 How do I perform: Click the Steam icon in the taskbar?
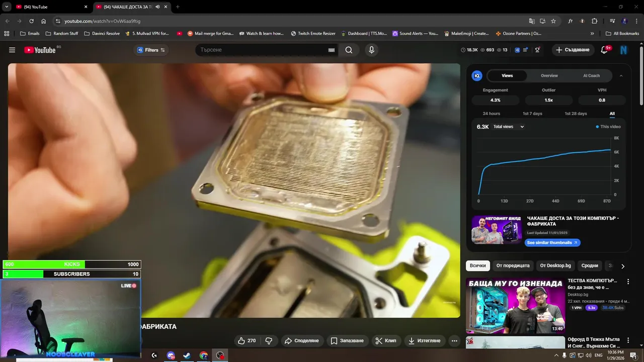click(x=187, y=355)
